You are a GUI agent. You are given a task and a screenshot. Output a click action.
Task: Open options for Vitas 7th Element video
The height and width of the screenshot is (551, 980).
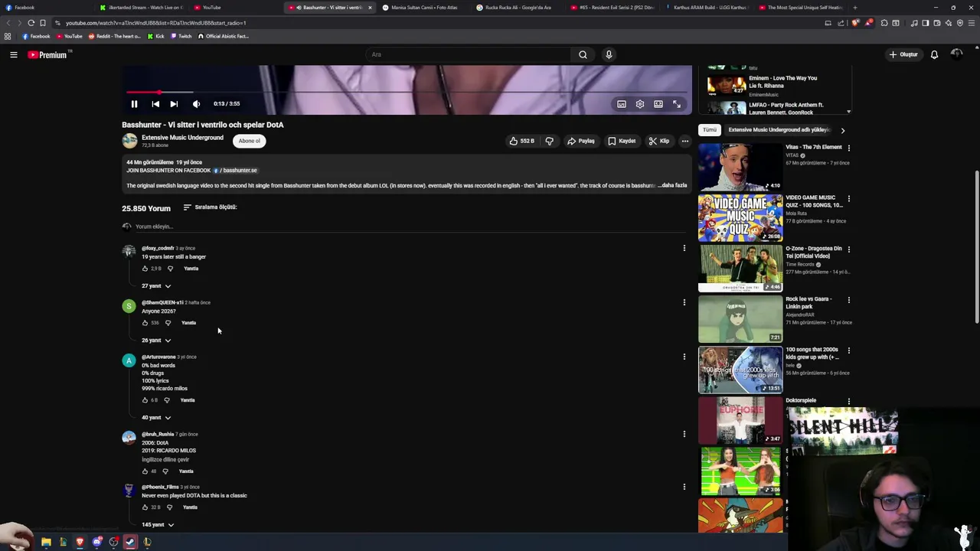click(x=848, y=148)
